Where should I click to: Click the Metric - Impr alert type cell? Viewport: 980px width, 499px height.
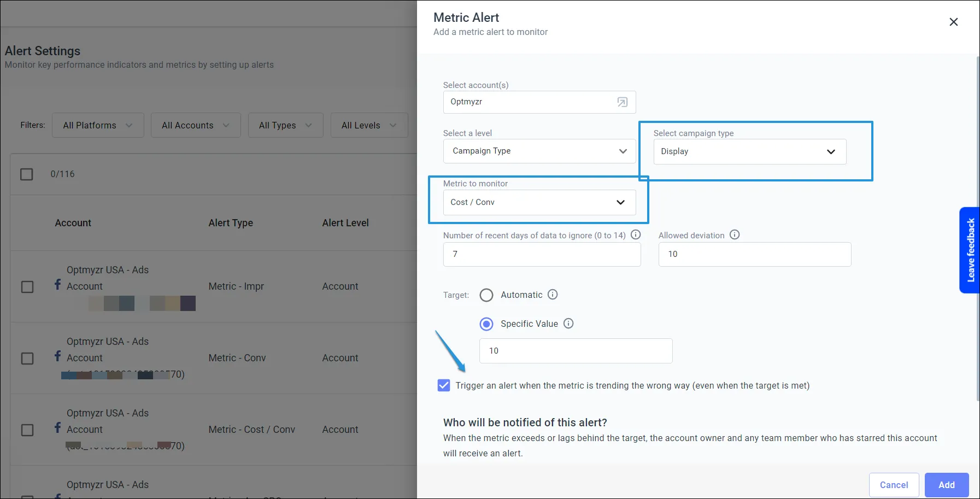(236, 286)
